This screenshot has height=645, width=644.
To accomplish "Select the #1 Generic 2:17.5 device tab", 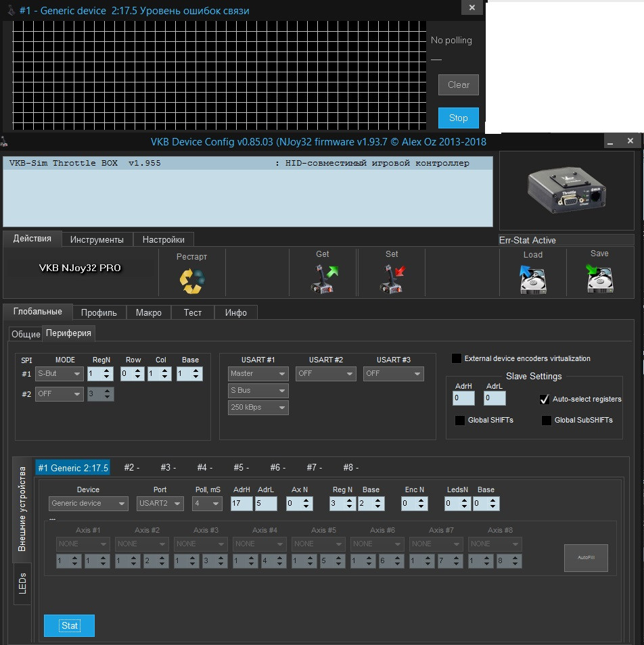I will (x=73, y=468).
